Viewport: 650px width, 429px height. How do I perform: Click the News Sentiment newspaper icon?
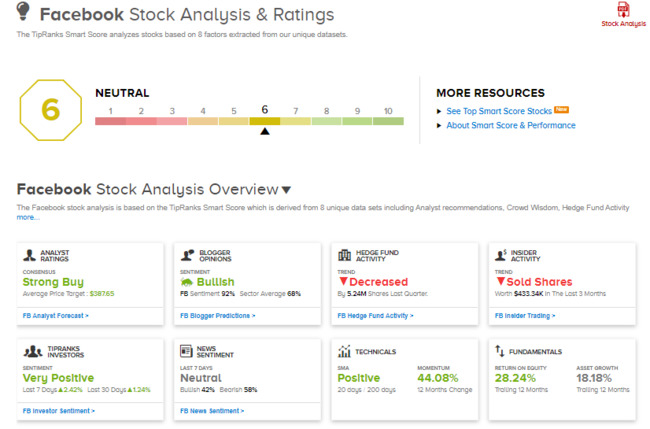(x=187, y=351)
